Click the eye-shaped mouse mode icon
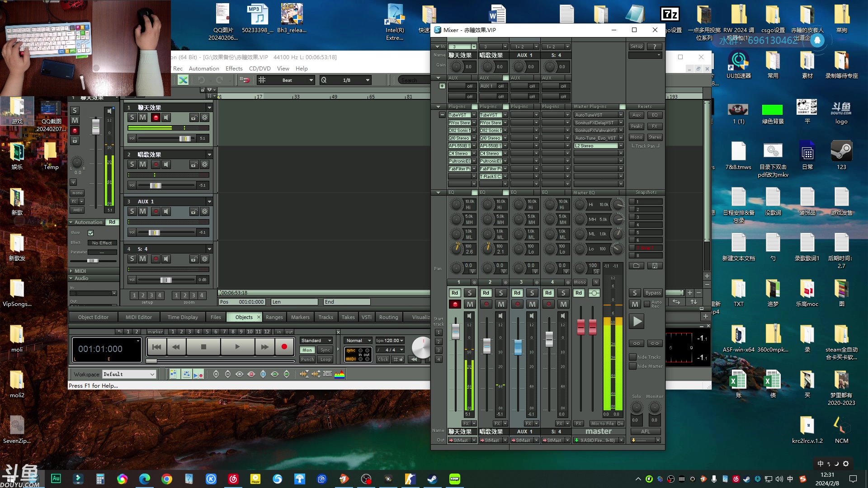Screen dimensions: 868x488 tap(240, 374)
